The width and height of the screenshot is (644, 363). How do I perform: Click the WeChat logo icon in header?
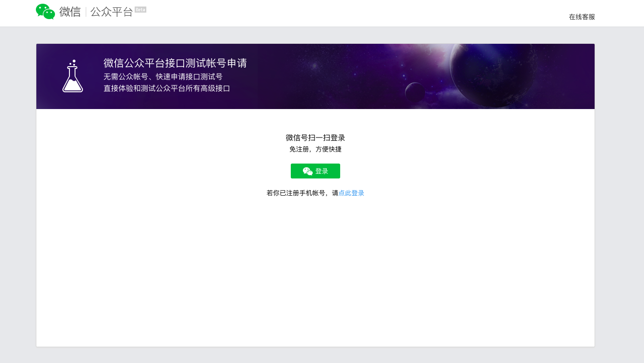tap(46, 12)
